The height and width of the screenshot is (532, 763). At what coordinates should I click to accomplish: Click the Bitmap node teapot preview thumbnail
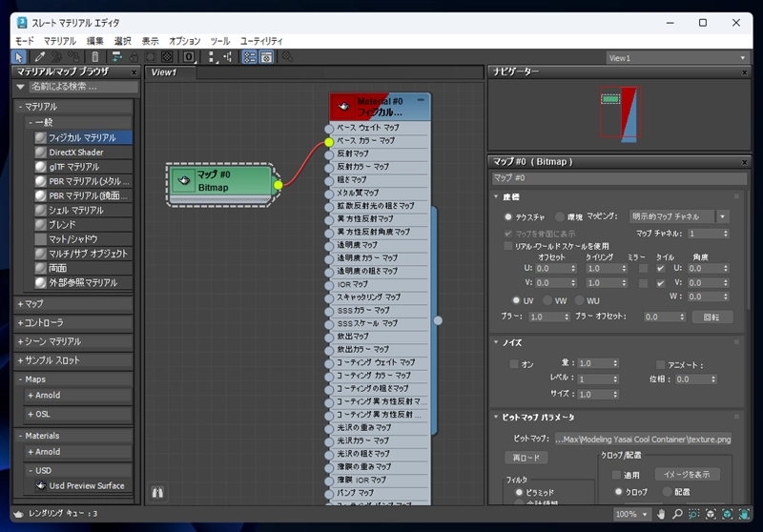(183, 180)
